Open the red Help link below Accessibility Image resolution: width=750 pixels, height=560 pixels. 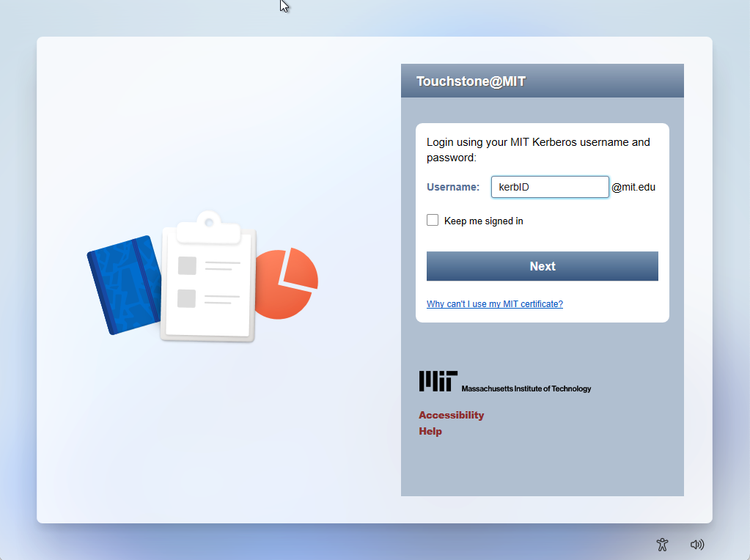[x=430, y=431]
